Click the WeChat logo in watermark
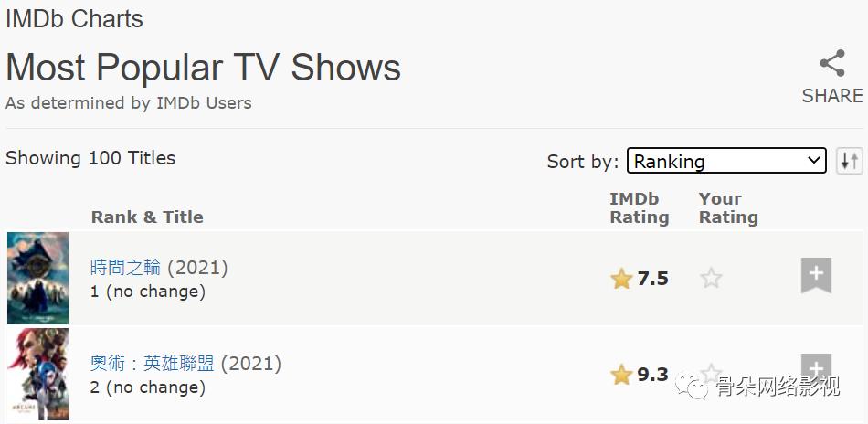 click(696, 387)
